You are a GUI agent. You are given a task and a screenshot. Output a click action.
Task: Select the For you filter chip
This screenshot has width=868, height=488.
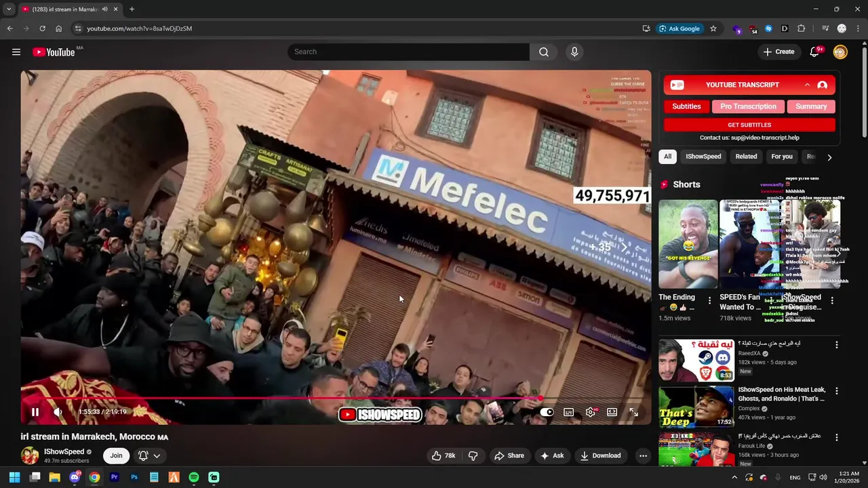pos(782,157)
